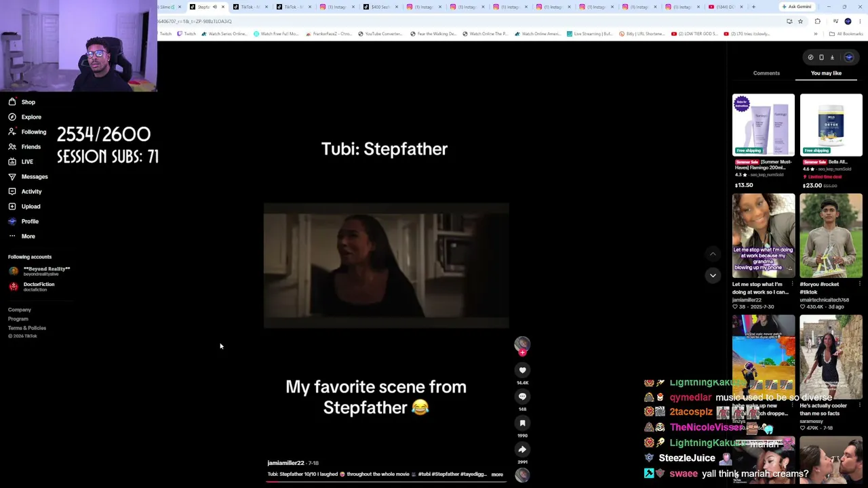Viewport: 868px width, 488px height.
Task: Follow the creator via the red plus badge
Action: pyautogui.click(x=522, y=352)
